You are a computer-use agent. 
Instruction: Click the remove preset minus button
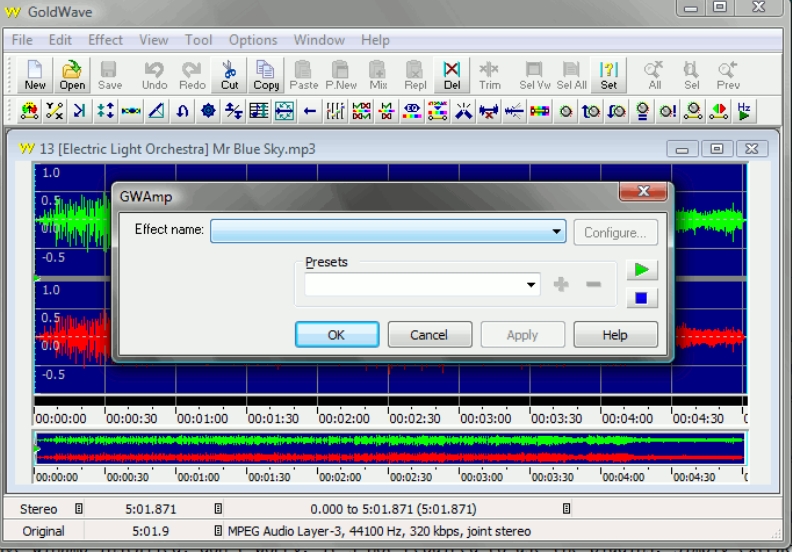593,284
